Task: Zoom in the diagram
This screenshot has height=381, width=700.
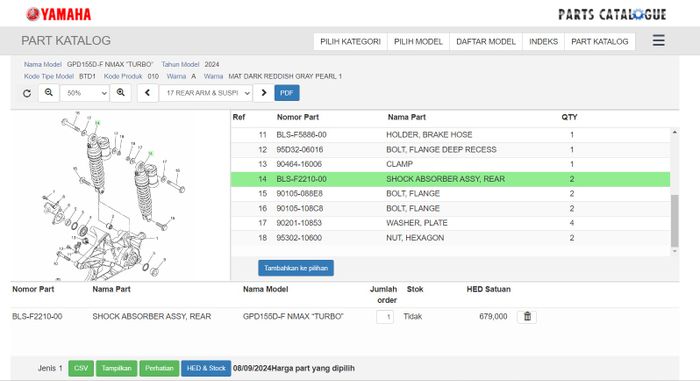Action: click(121, 93)
